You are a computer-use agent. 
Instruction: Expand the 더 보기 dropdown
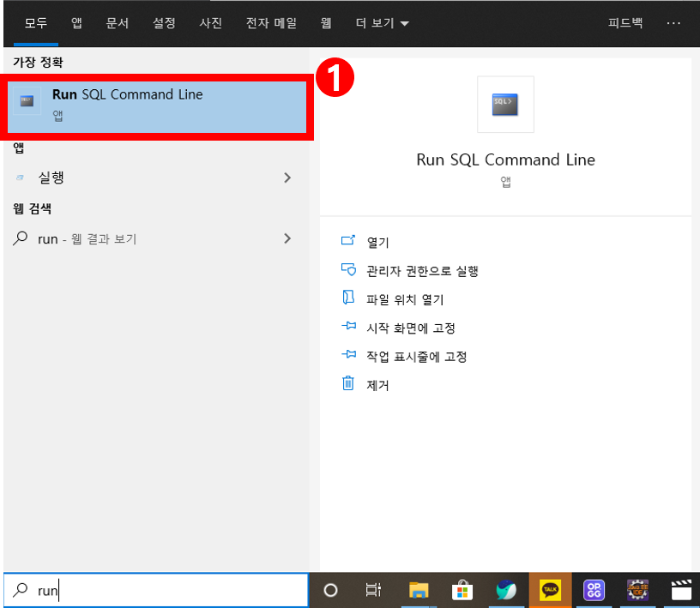[x=382, y=23]
